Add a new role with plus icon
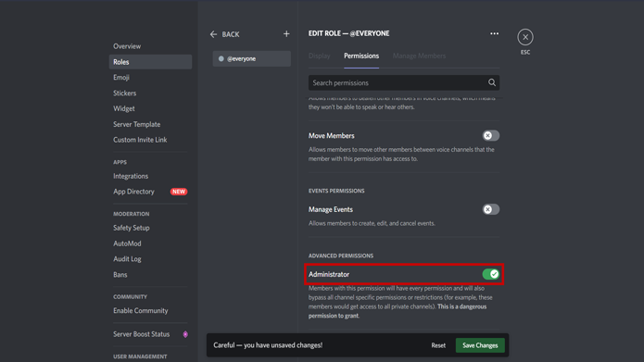The image size is (644, 362). point(286,34)
